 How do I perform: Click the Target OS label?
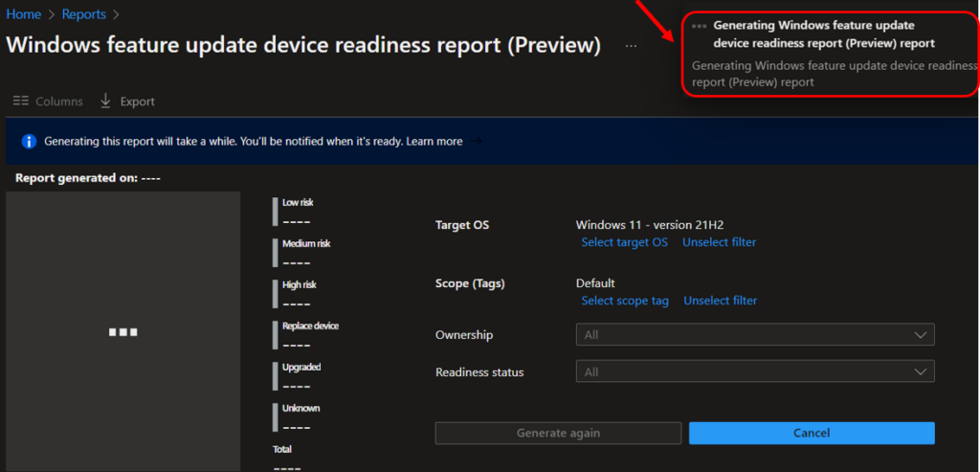coord(462,225)
